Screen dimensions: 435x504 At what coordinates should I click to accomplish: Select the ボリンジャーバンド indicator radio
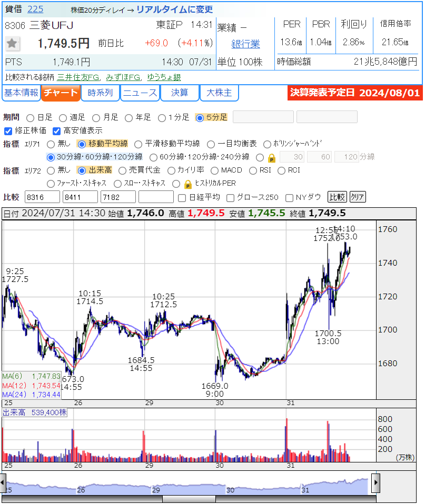(x=267, y=144)
